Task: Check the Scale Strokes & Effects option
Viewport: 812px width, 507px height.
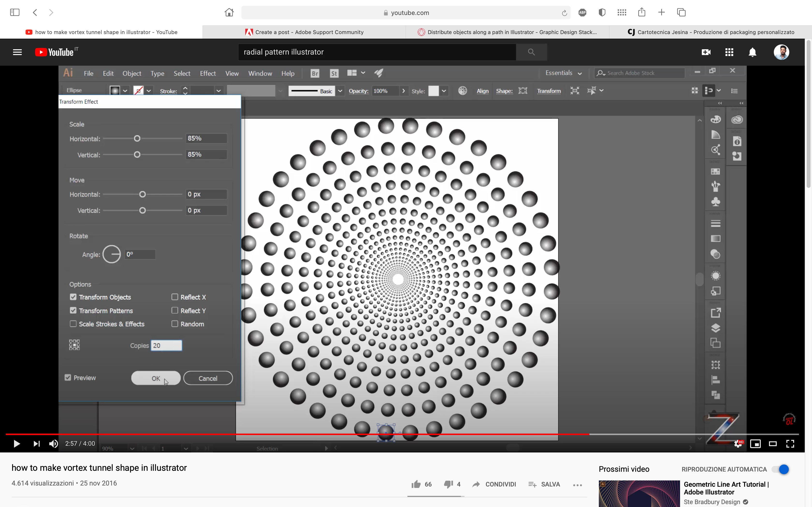Action: 73,324
